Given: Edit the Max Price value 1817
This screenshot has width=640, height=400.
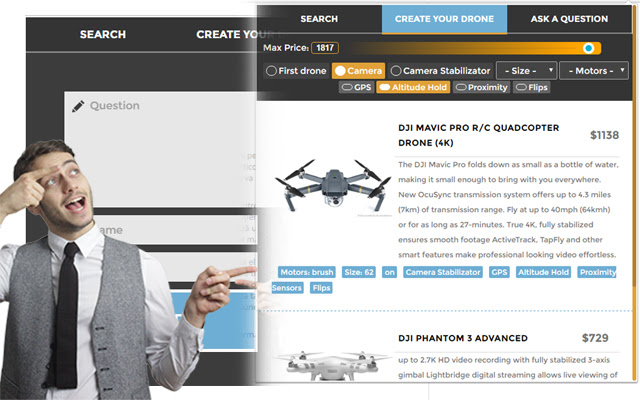Looking at the screenshot, I should pos(325,48).
